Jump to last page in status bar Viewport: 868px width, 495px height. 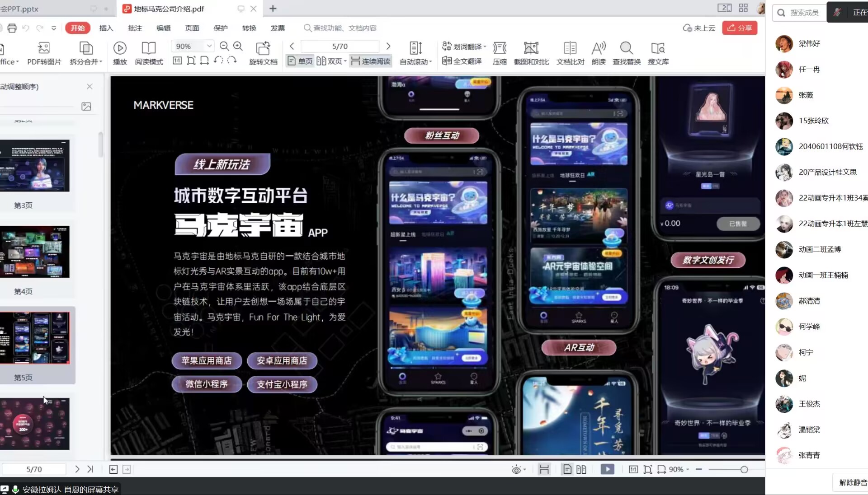pos(90,469)
